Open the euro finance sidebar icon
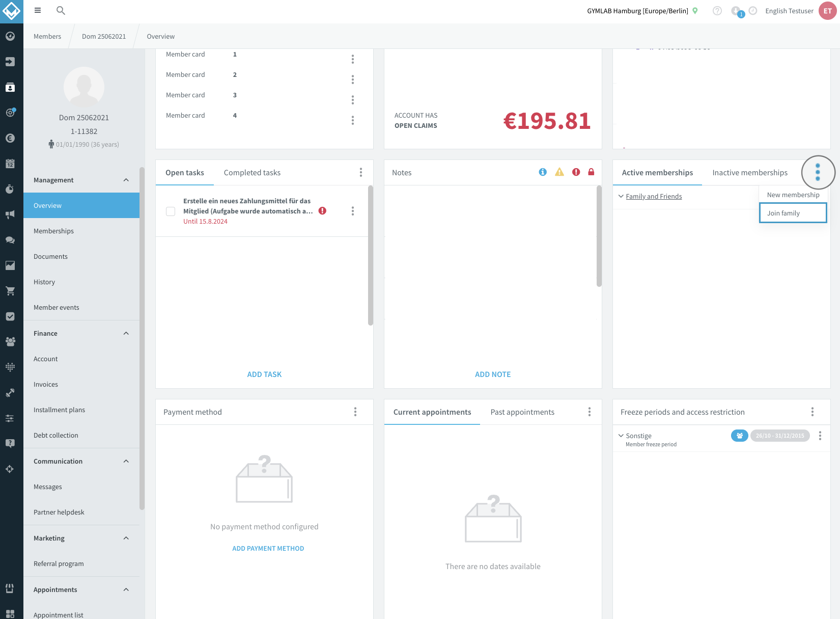 pyautogui.click(x=10, y=138)
